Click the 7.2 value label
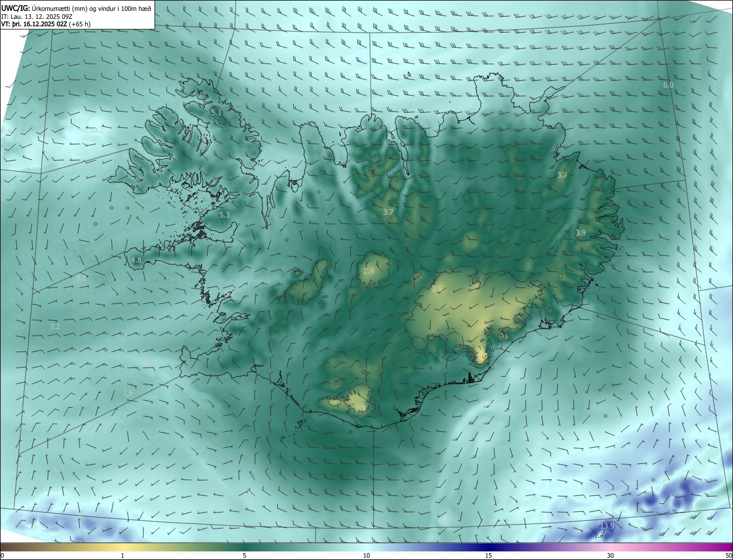This screenshot has width=733, height=560. click(x=55, y=326)
